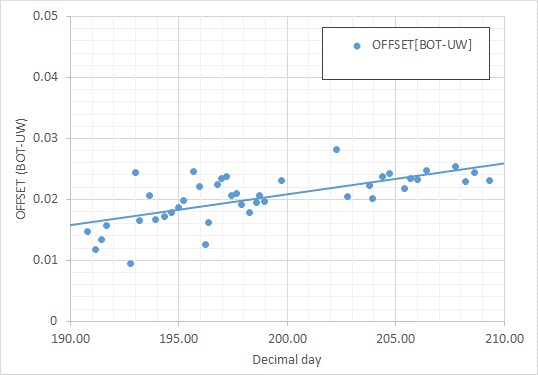538x375 pixels.
Task: Click the 0 y-axis label
Action: (53, 321)
